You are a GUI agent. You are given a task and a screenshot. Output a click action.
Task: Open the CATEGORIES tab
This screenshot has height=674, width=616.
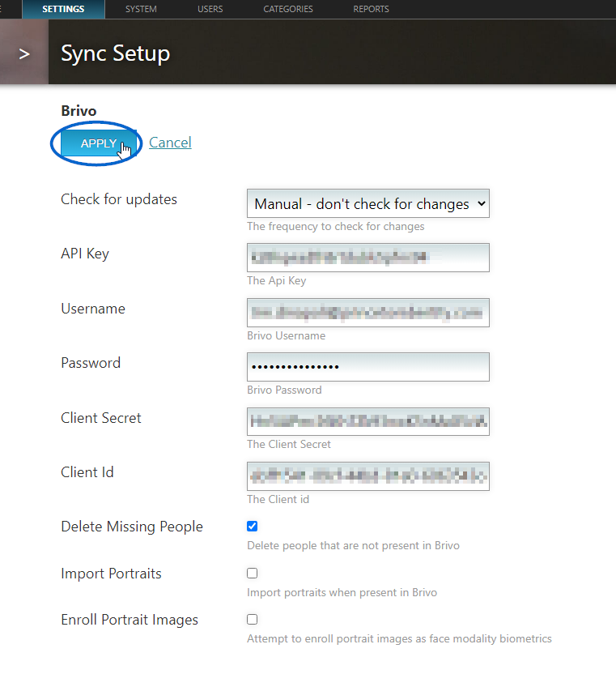tap(288, 9)
